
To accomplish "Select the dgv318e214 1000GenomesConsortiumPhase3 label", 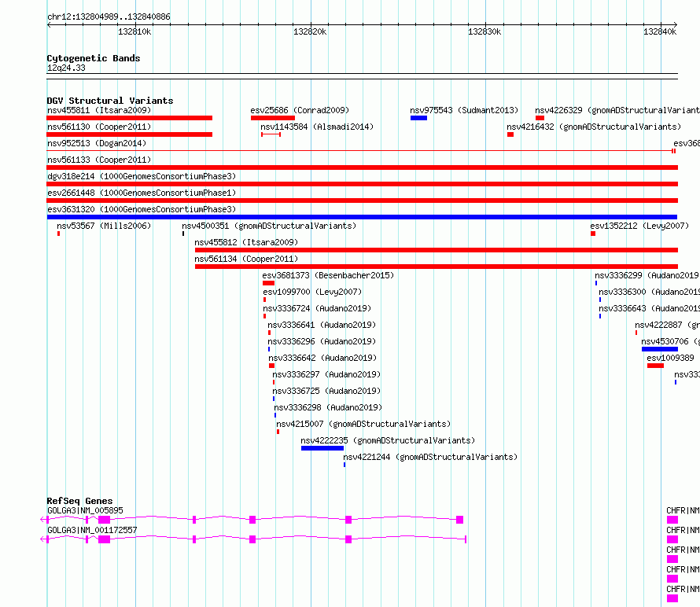I will click(142, 176).
